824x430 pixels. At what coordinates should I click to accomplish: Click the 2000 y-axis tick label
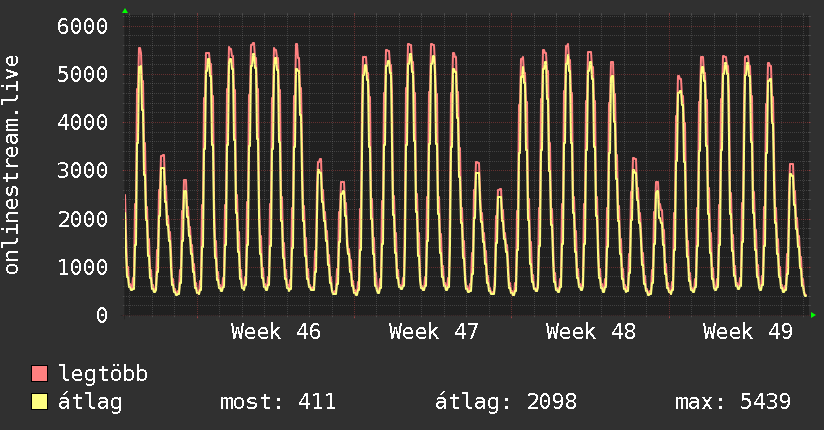[83, 219]
